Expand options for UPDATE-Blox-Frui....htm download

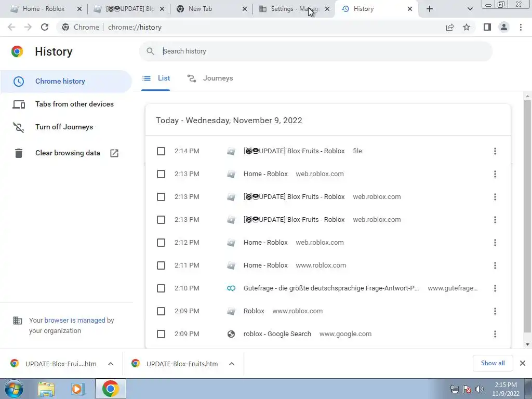tap(111, 364)
